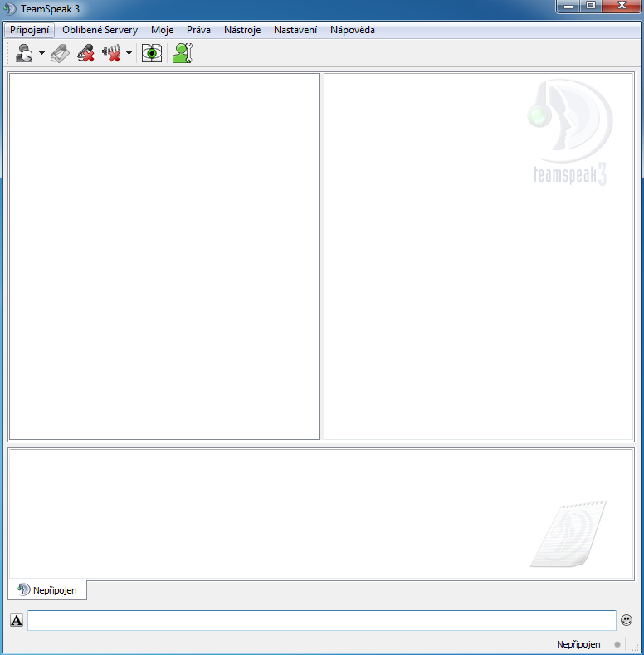Open the Nápověda help menu
Screen dimensions: 644x655
(352, 30)
